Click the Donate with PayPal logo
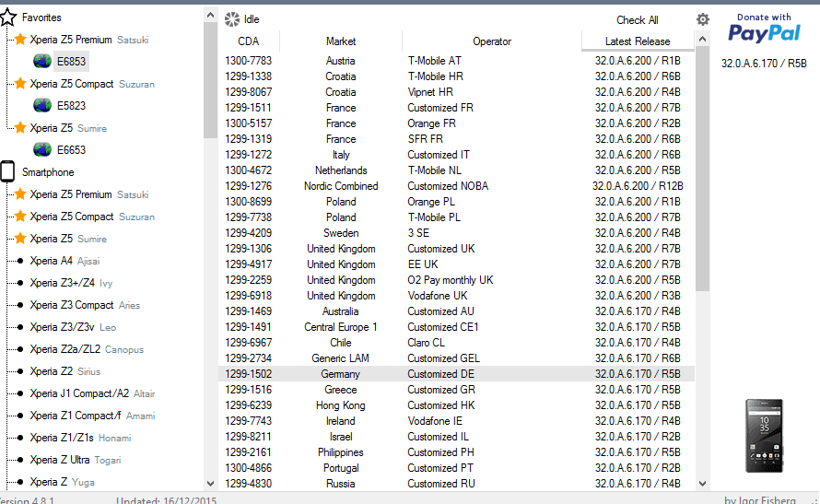The height and width of the screenshot is (504, 820). coord(764,29)
